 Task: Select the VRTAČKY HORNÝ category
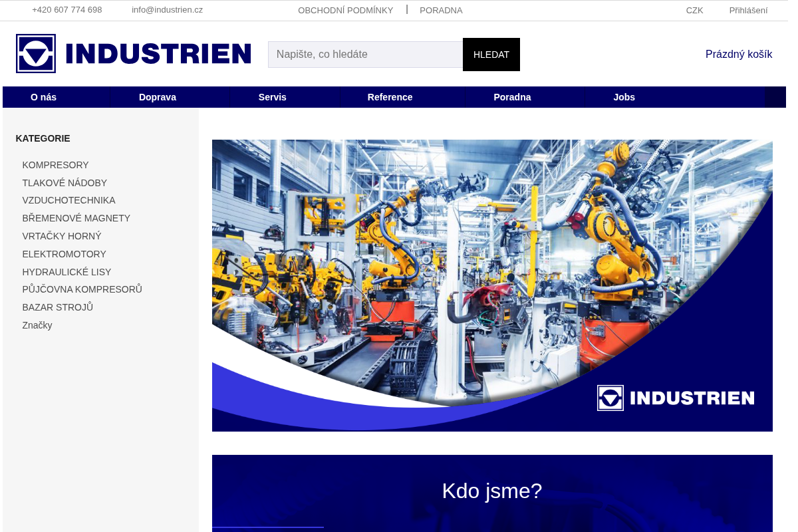click(x=62, y=236)
